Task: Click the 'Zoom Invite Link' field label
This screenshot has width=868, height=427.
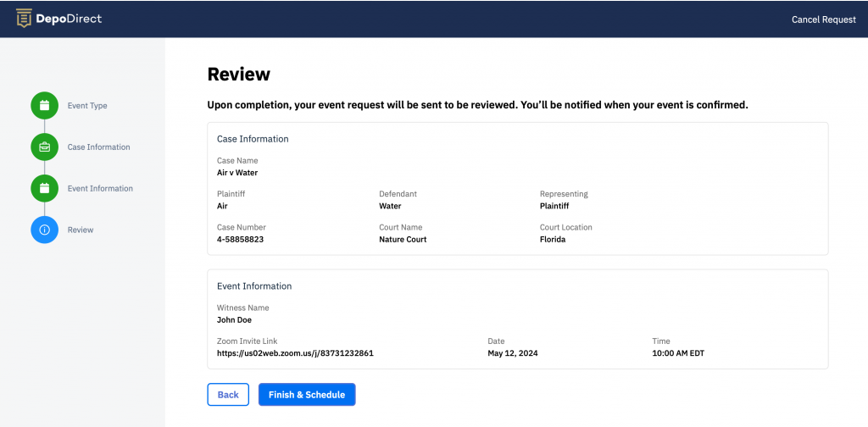Action: [247, 341]
